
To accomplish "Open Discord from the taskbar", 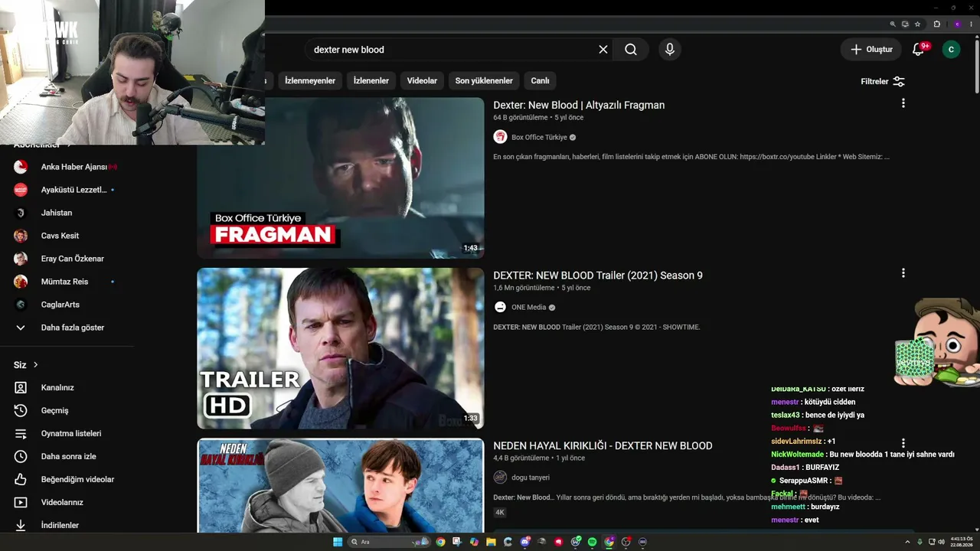I will pyautogui.click(x=524, y=542).
